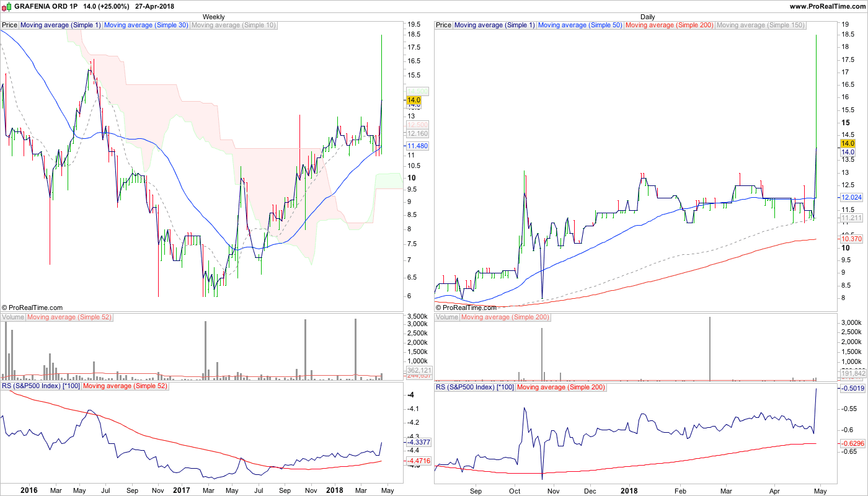Select Moving average (Simple 150) legend label

[761, 25]
